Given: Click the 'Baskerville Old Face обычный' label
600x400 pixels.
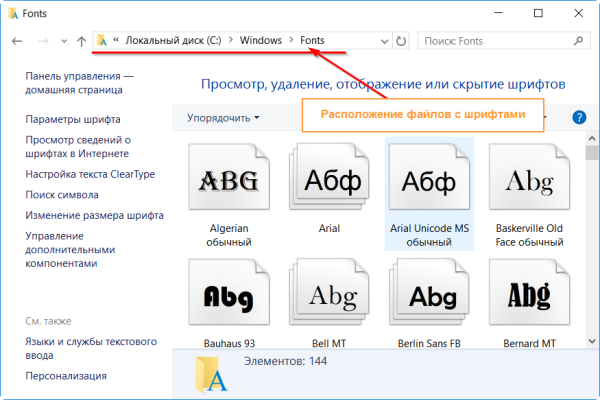Looking at the screenshot, I should pos(530,235).
